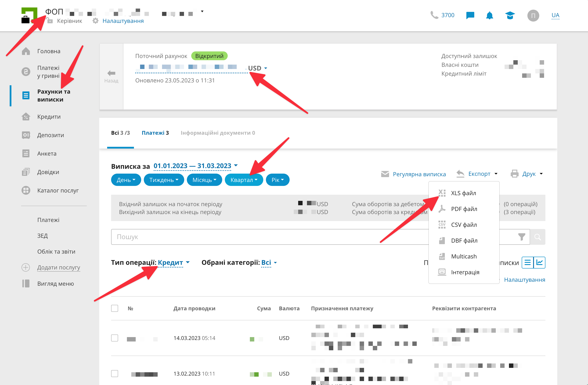Click the notification bell icon

click(489, 15)
